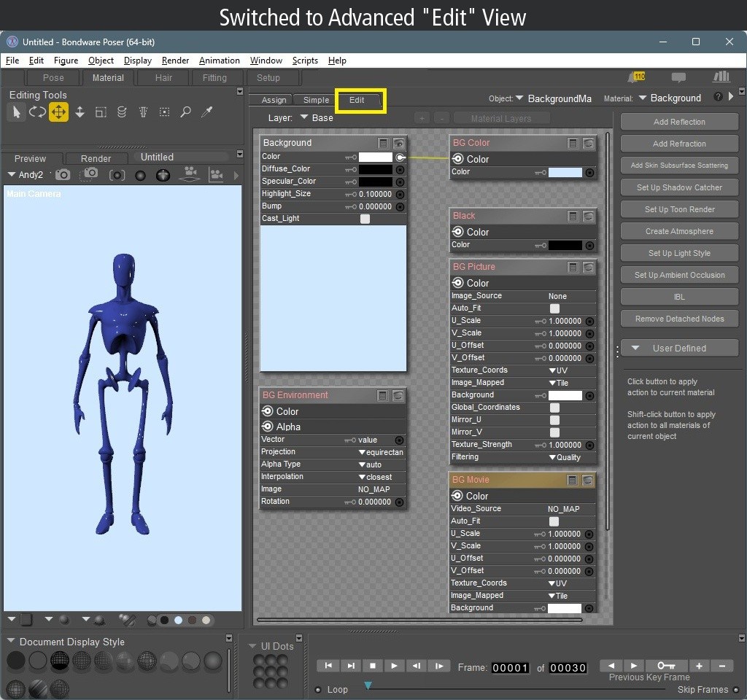Click the Create Atmosphere button

[x=679, y=231]
